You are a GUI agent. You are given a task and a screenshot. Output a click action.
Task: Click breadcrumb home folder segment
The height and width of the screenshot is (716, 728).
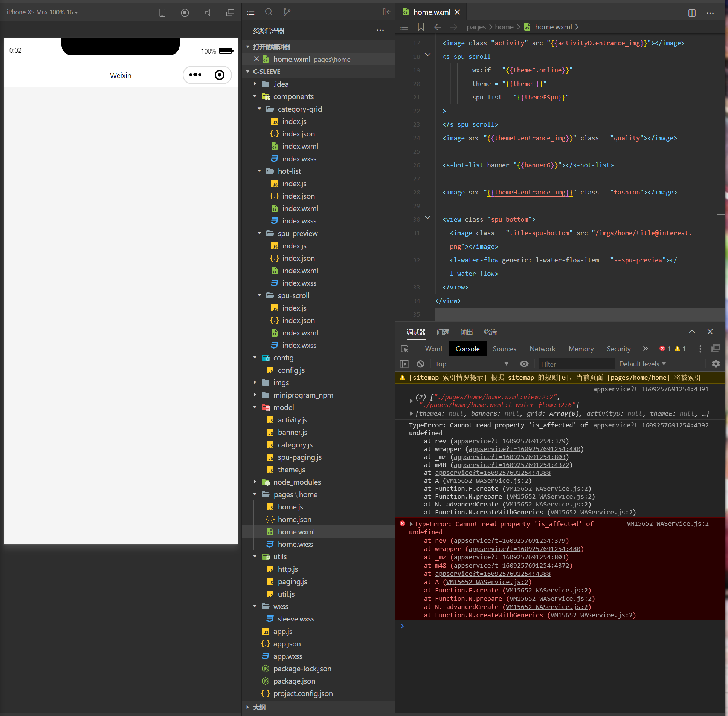tap(504, 27)
